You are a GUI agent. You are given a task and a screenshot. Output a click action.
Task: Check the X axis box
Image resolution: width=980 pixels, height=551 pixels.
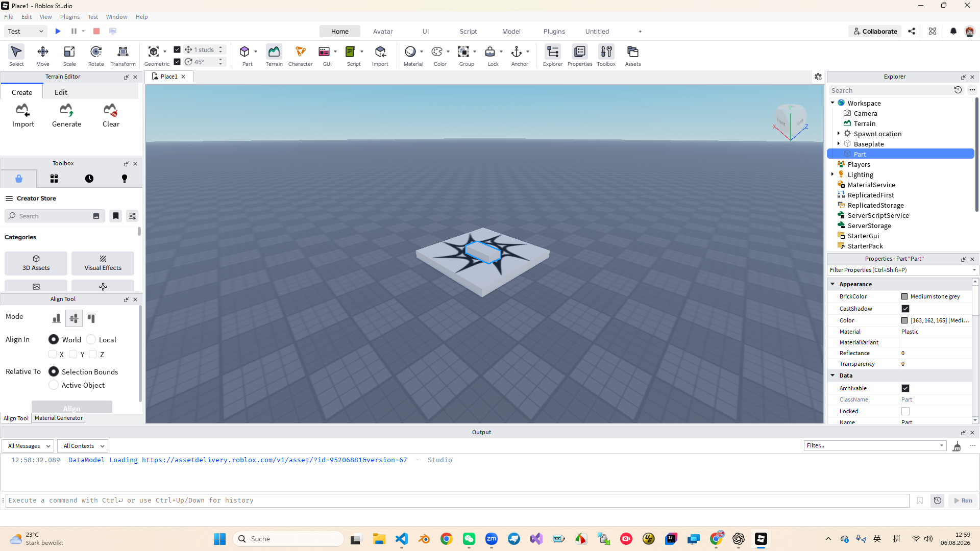53,354
